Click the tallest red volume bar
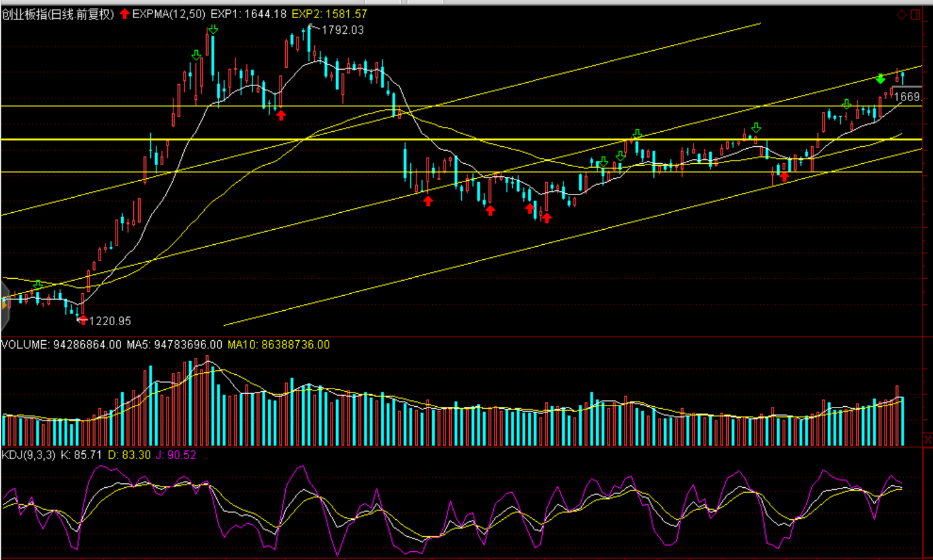Screen dimensions: 933x560 tap(207, 402)
